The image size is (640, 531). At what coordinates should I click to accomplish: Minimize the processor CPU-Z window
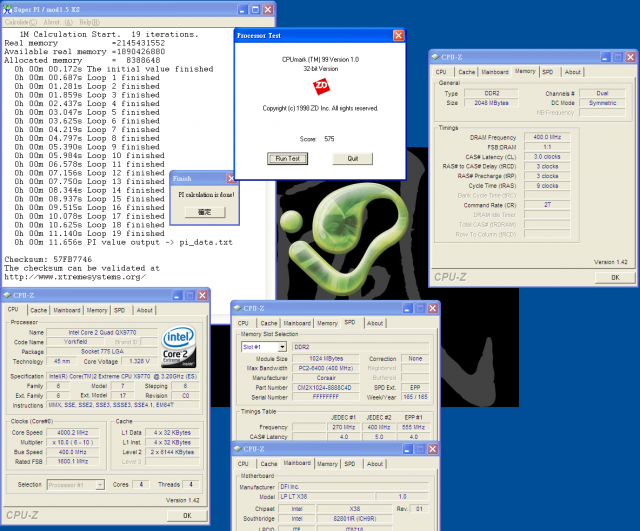point(177,295)
